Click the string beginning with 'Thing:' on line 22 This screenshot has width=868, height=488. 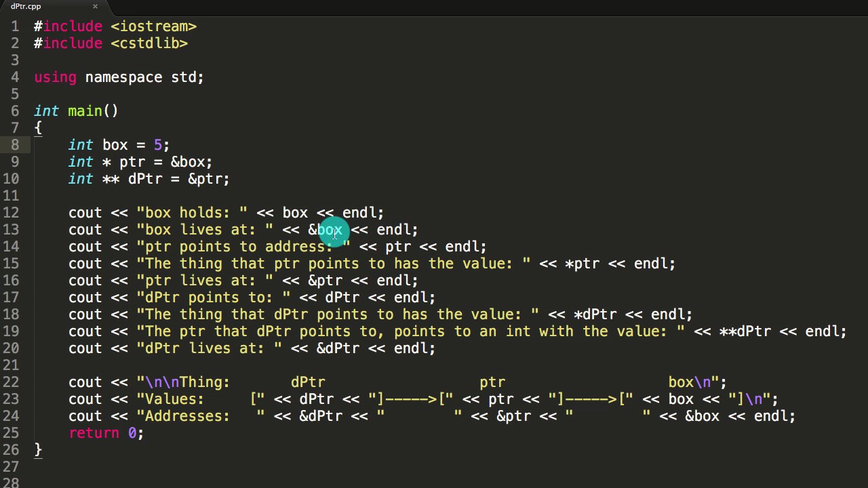(427, 382)
